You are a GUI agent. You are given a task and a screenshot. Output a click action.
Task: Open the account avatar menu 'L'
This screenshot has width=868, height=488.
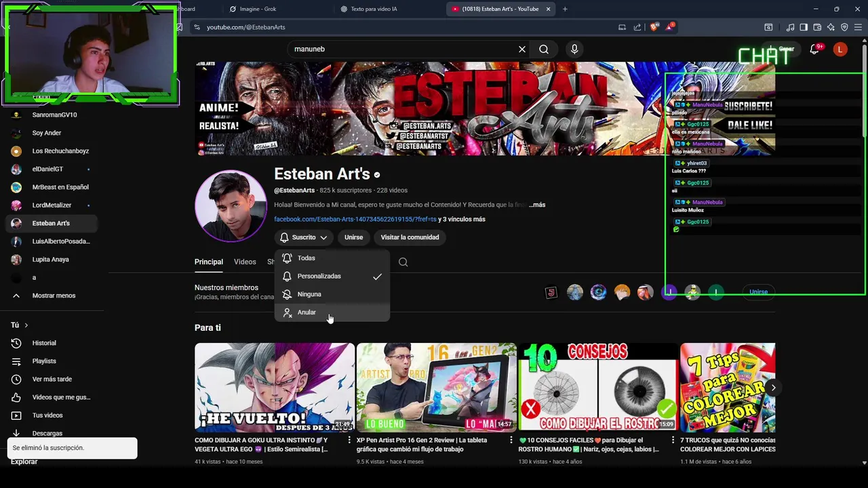pyautogui.click(x=840, y=49)
